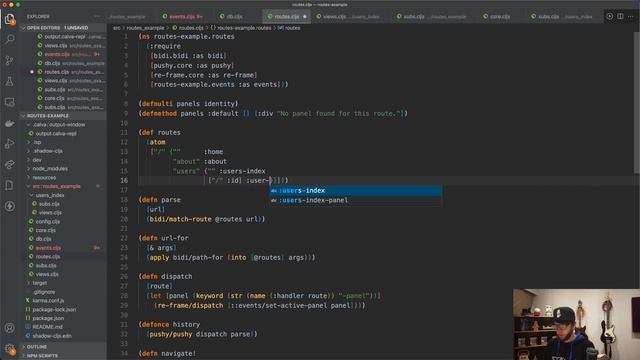
Task: Open events.cljs in the file tree
Action: point(48,248)
